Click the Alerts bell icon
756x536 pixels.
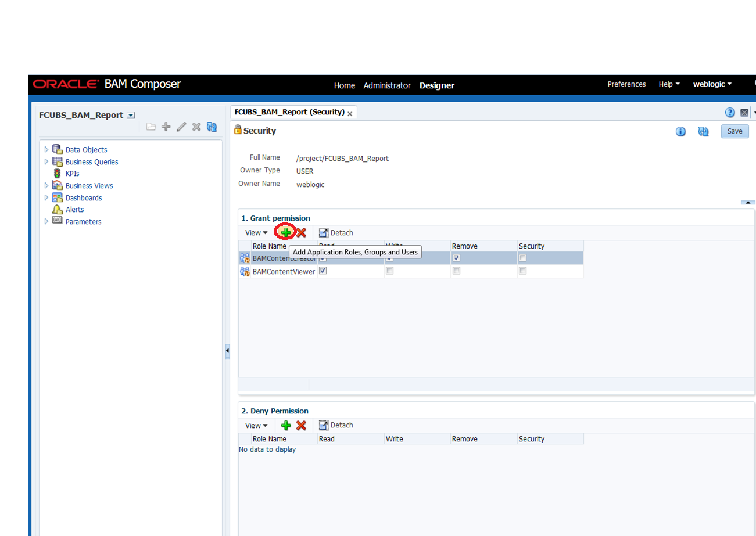coord(57,209)
